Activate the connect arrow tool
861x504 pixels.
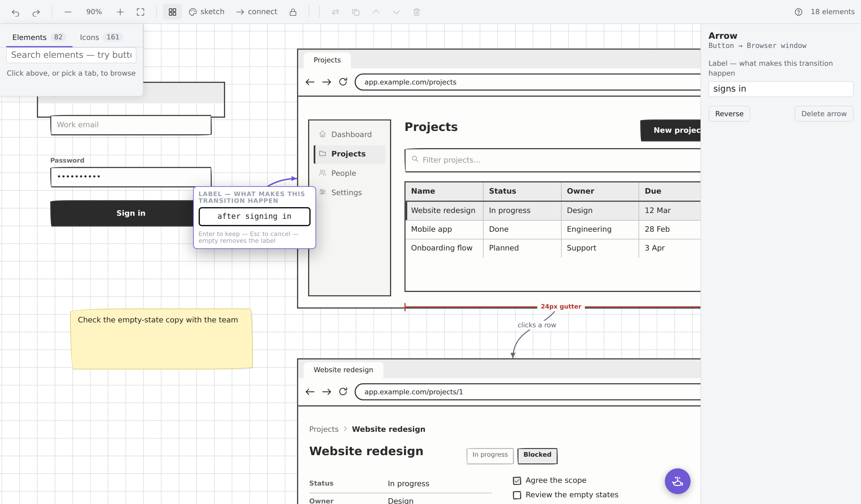point(257,12)
